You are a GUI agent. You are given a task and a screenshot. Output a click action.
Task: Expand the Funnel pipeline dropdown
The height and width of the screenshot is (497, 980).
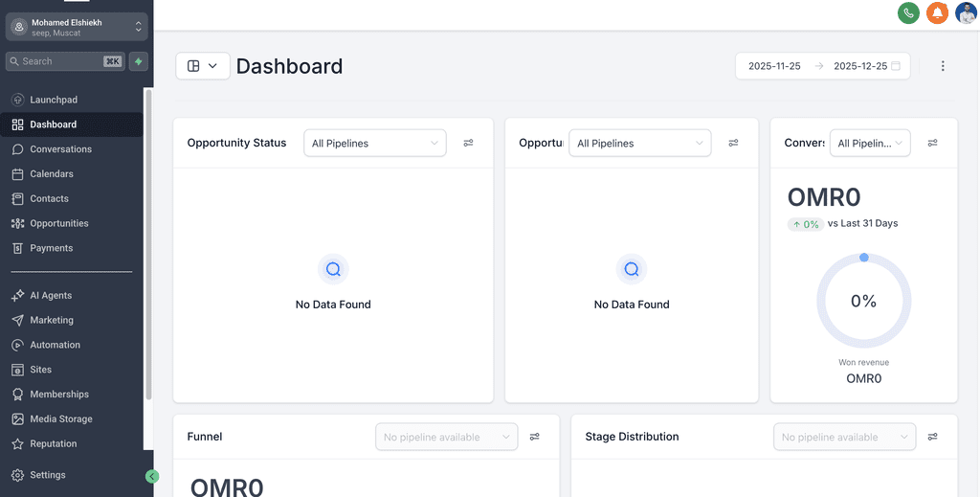click(446, 437)
